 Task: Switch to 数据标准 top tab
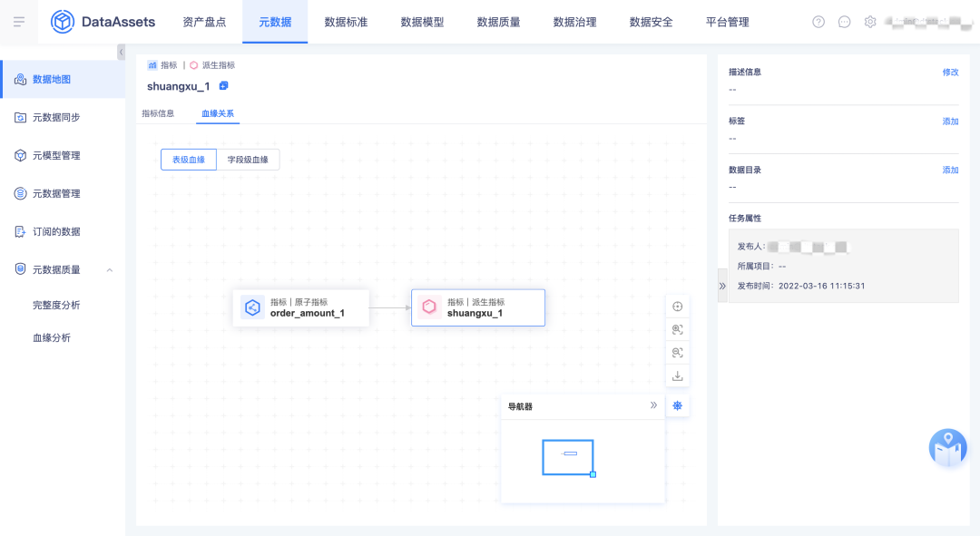tap(346, 22)
